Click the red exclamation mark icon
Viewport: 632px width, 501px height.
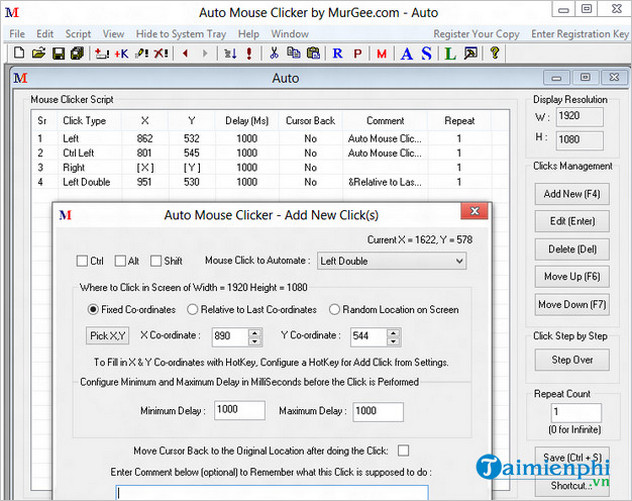(249, 53)
